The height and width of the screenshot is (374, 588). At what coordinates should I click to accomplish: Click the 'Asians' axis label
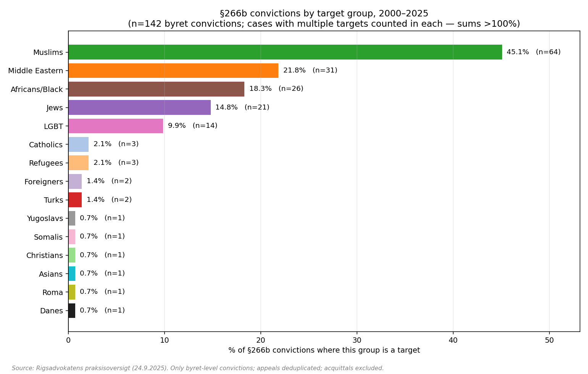pyautogui.click(x=51, y=274)
